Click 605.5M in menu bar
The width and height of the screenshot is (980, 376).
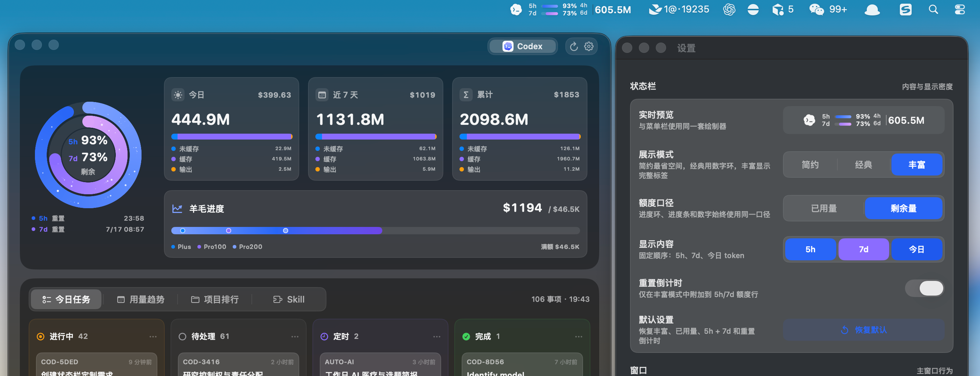click(613, 10)
